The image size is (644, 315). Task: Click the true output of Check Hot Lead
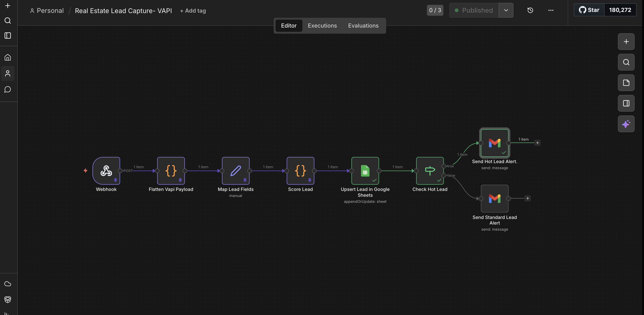(x=444, y=166)
